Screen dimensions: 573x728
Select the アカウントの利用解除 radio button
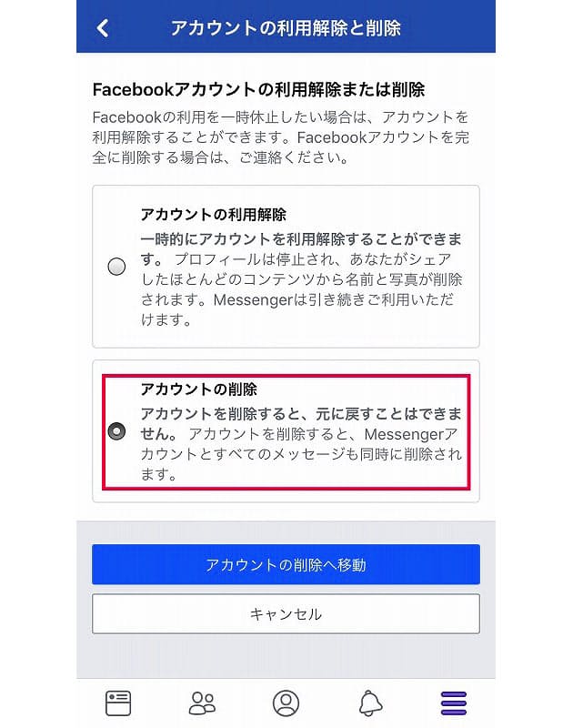click(116, 267)
